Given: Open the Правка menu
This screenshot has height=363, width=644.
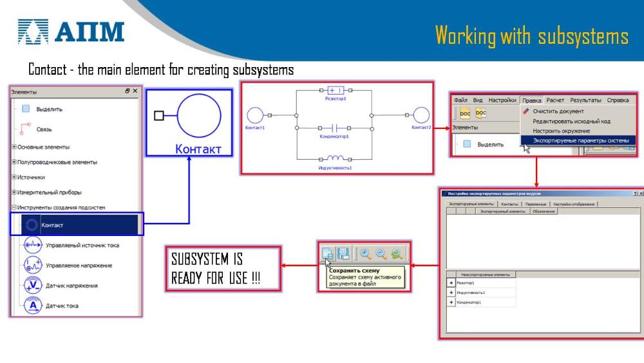Looking at the screenshot, I should [531, 100].
